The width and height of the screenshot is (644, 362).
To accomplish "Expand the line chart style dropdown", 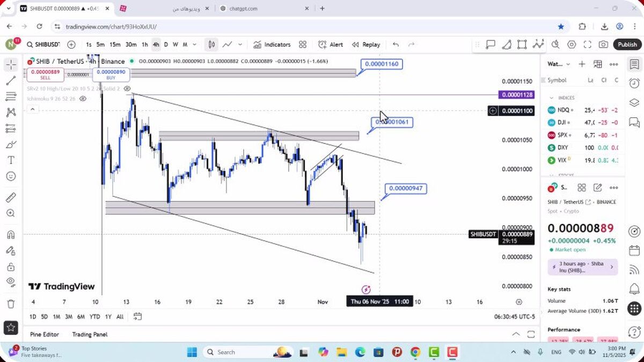I will point(240,45).
